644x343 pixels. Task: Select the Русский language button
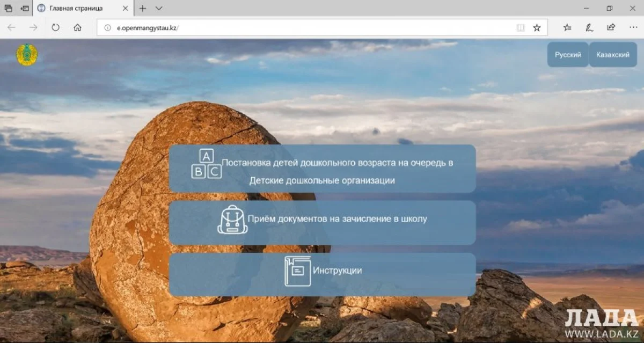(567, 54)
